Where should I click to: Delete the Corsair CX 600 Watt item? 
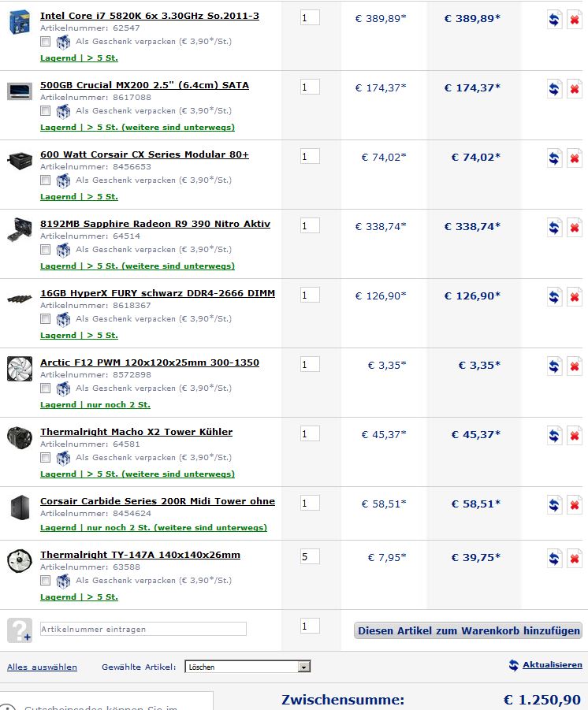575,158
